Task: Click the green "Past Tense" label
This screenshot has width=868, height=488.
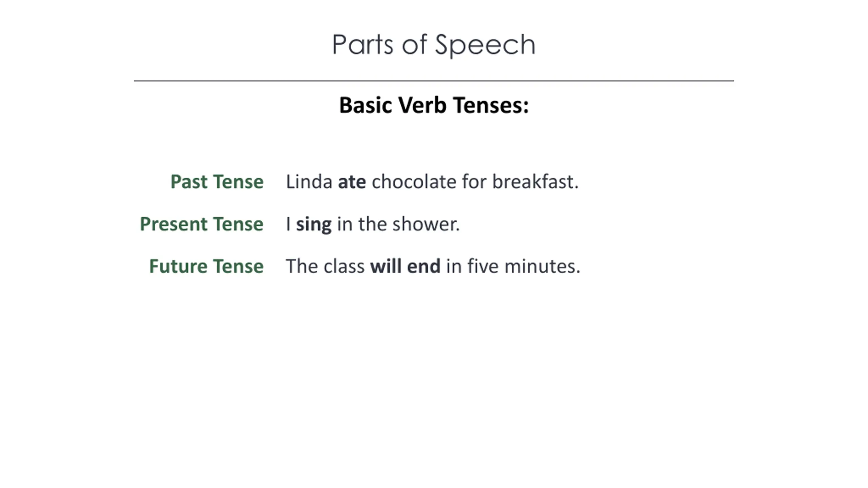Action: (217, 182)
